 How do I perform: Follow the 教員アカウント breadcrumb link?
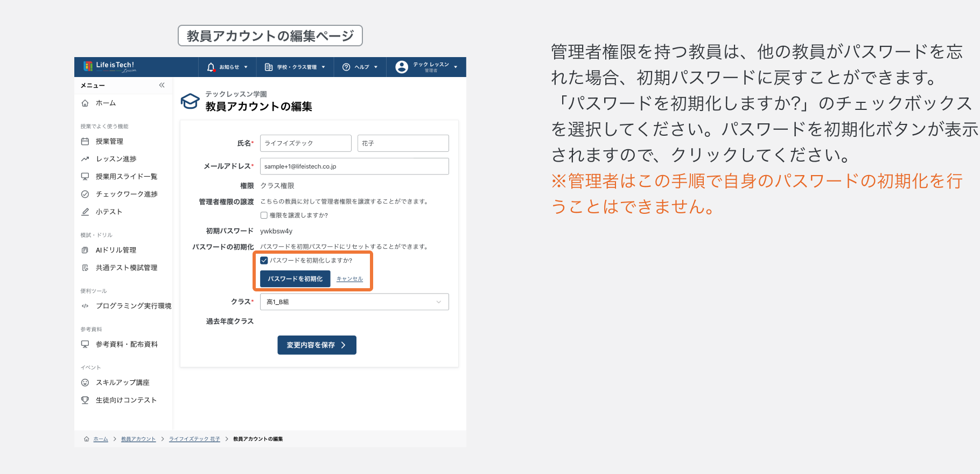point(138,439)
